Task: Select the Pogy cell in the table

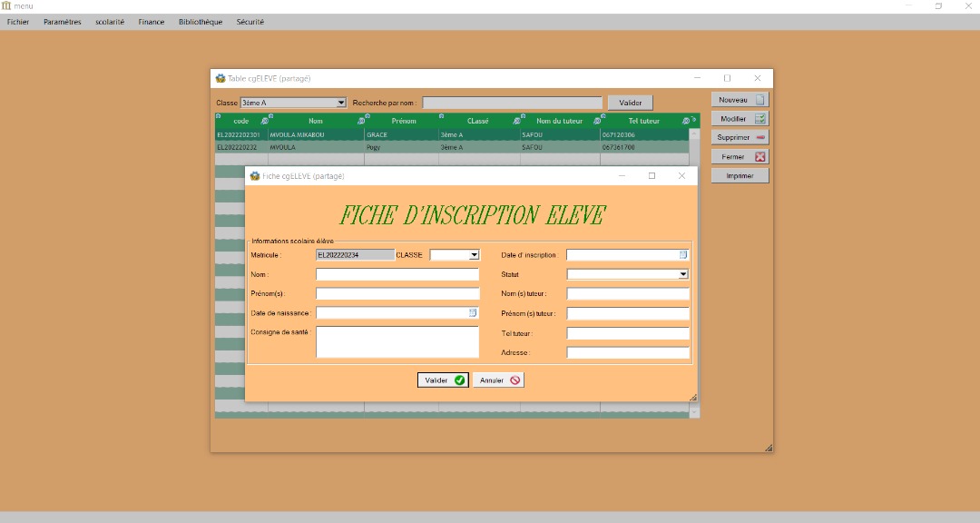Action: click(x=401, y=148)
